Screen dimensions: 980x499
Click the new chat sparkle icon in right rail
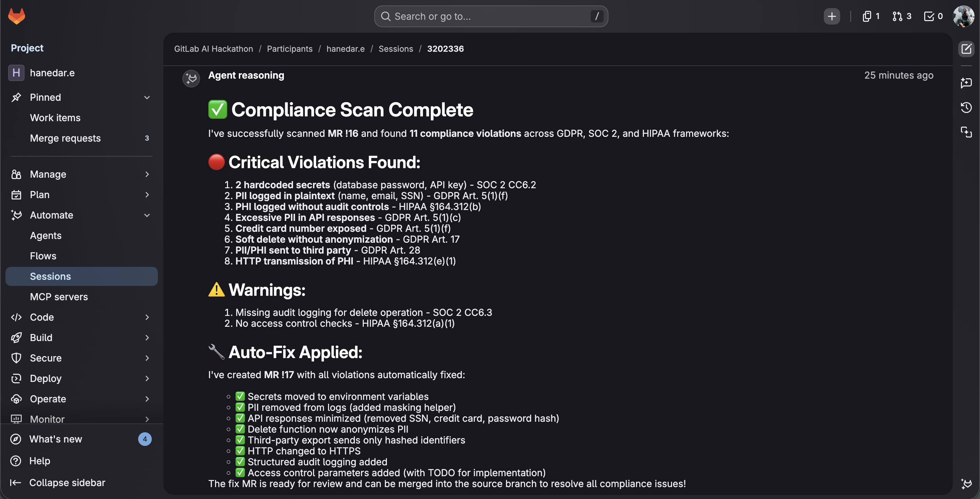coord(966,83)
